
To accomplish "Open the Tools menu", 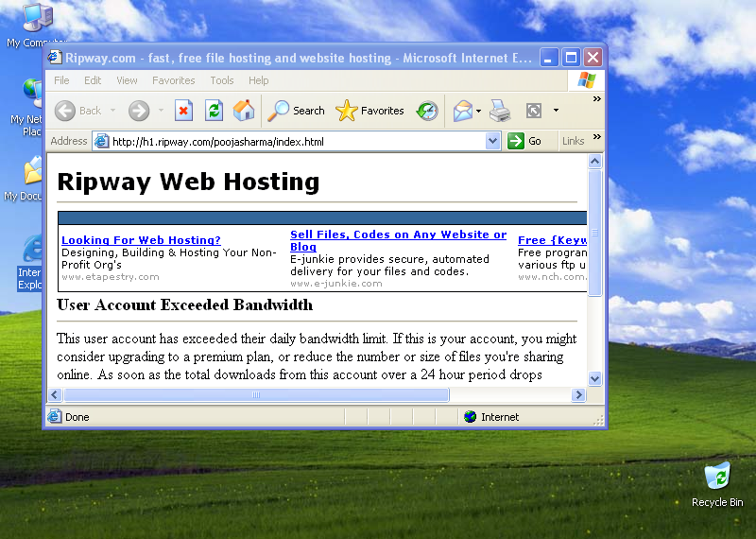I will (x=222, y=80).
